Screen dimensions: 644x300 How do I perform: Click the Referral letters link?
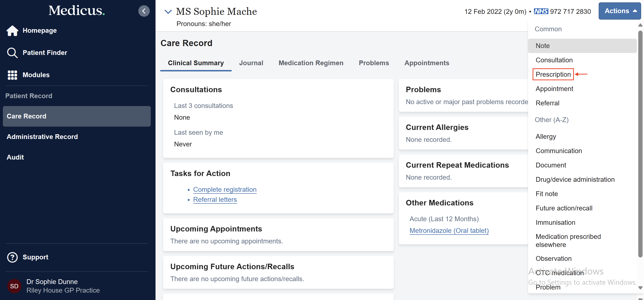pyautogui.click(x=215, y=200)
